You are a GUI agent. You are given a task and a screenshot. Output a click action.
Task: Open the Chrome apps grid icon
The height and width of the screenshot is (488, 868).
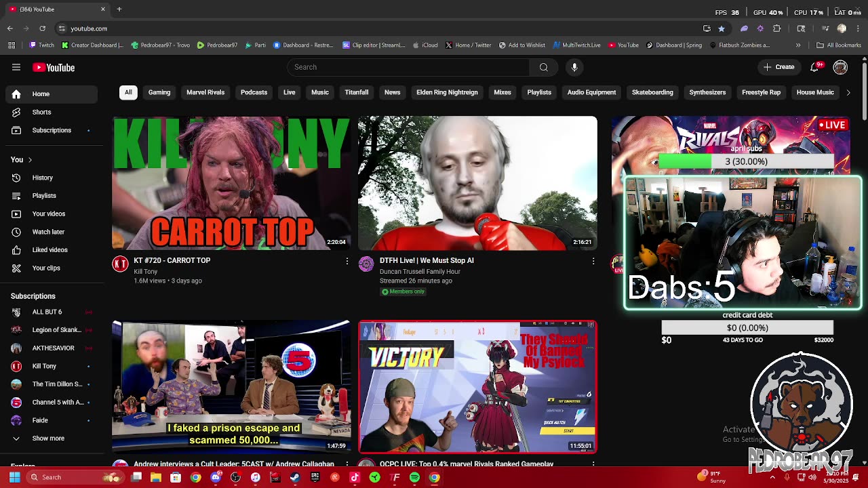(12, 45)
